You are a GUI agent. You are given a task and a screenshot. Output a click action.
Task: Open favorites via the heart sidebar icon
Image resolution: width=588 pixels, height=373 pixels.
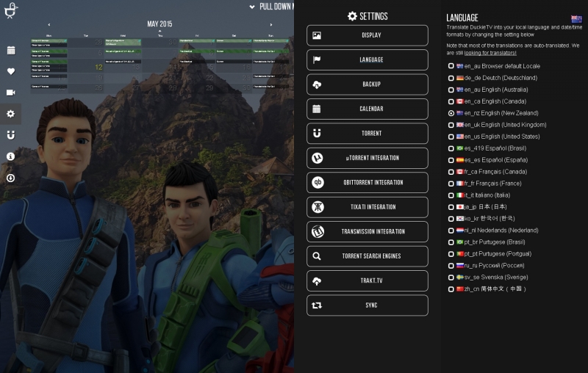(x=11, y=71)
